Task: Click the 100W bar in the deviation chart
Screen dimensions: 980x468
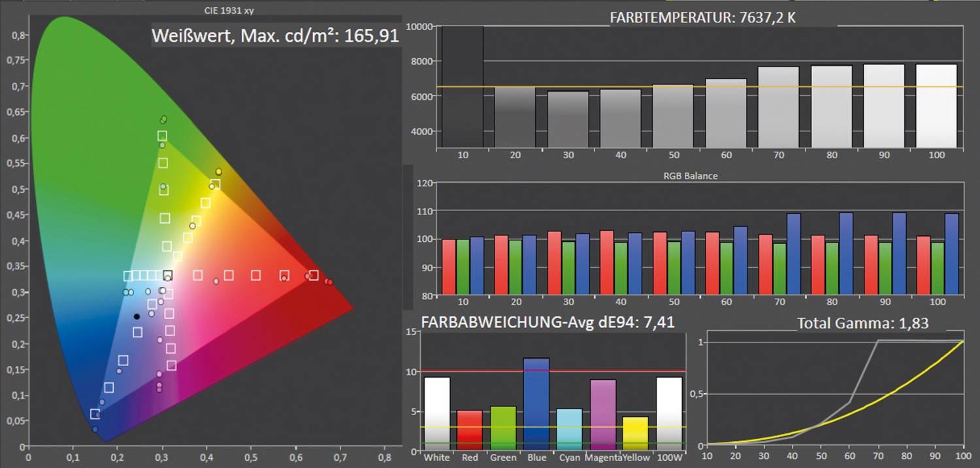Action: [x=669, y=411]
